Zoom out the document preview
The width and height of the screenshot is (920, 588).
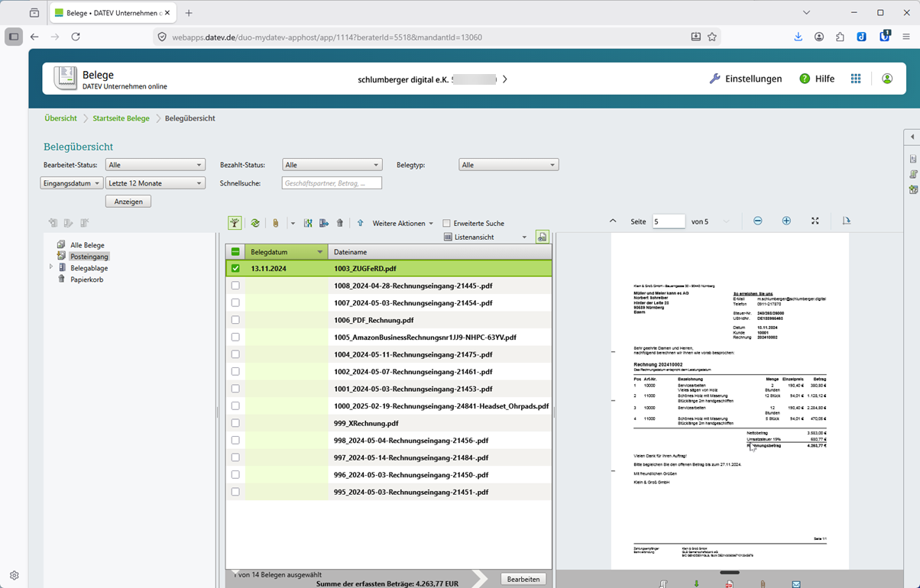click(x=758, y=221)
